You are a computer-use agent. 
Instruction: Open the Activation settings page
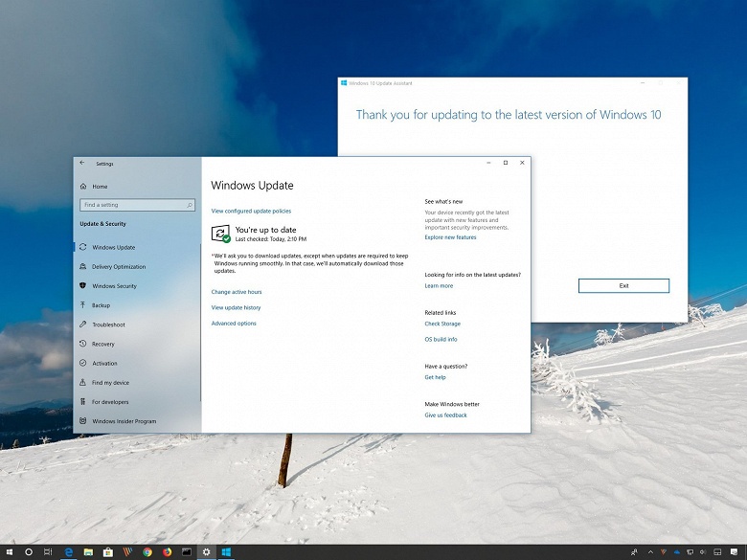[137, 363]
